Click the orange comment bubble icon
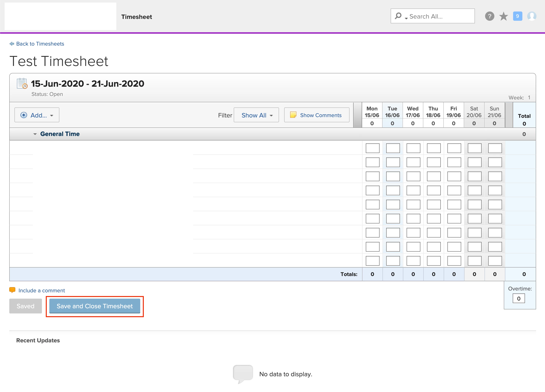545x392 pixels. click(x=12, y=290)
